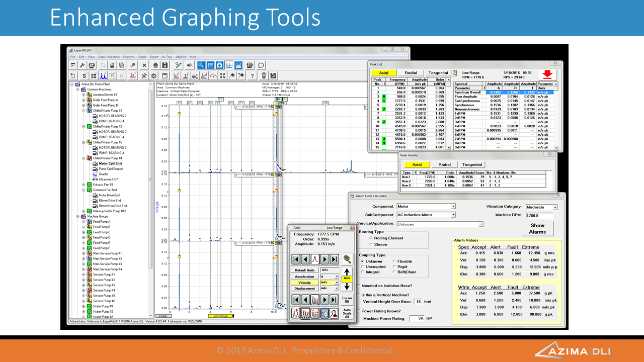
Task: Expand the Aeration Blower #1 tree node
Action: pyautogui.click(x=84, y=95)
